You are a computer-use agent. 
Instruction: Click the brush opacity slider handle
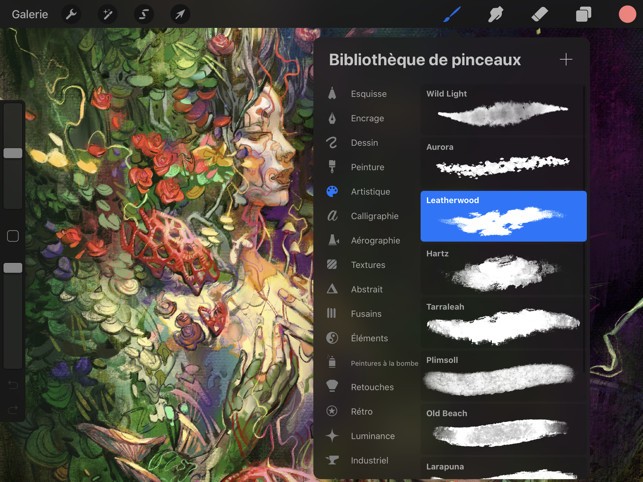pos(13,268)
